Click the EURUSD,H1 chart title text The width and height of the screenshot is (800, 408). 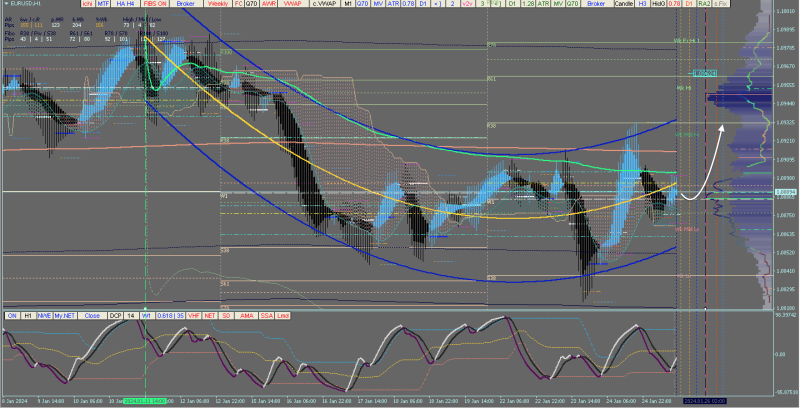point(27,4)
